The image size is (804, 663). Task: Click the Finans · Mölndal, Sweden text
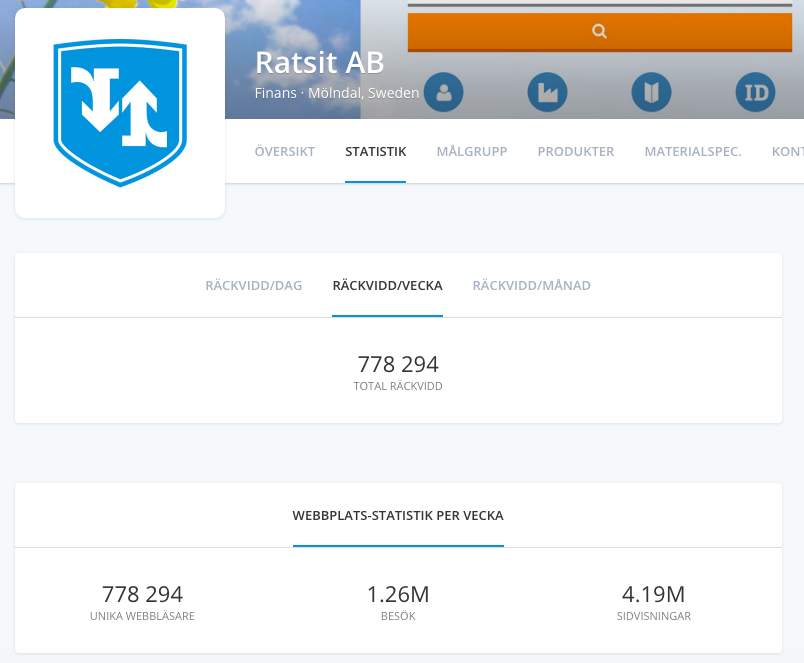pos(337,93)
